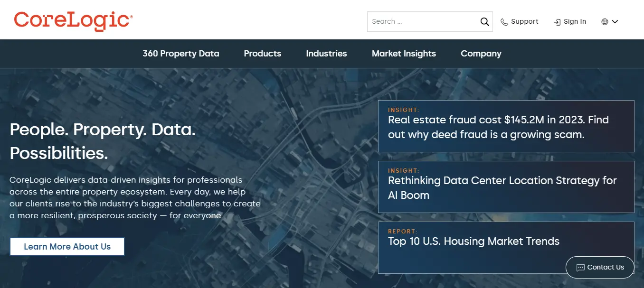644x288 pixels.
Task: Open the Company menu
Action: click(481, 54)
